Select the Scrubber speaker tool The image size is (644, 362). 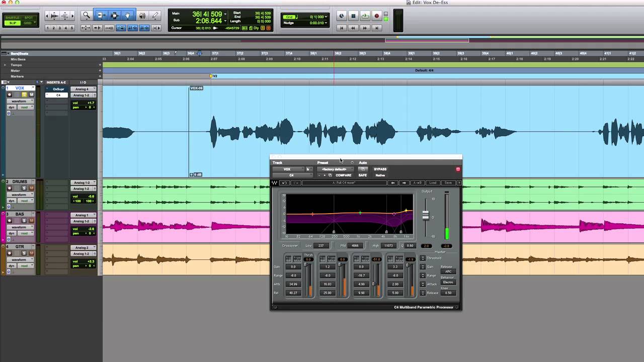[142, 16]
